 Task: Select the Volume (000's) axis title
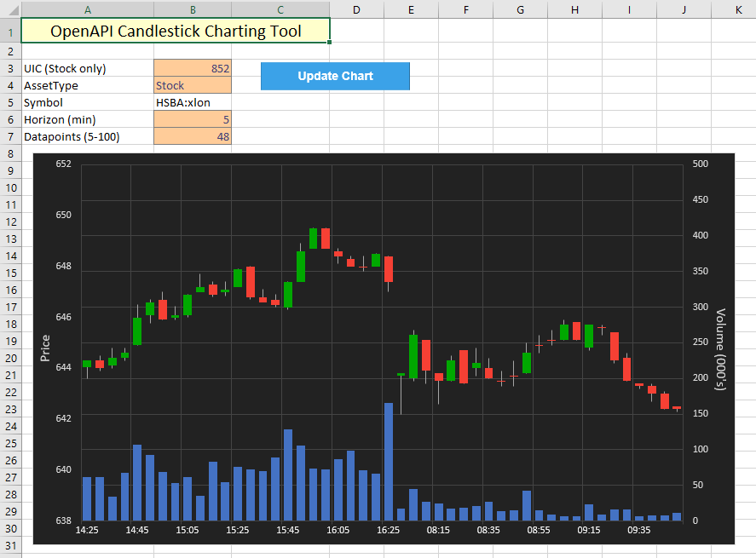720,349
